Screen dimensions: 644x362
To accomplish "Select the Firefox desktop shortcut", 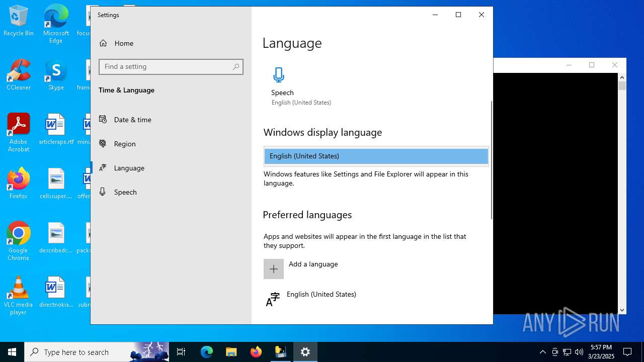I will [x=19, y=184].
